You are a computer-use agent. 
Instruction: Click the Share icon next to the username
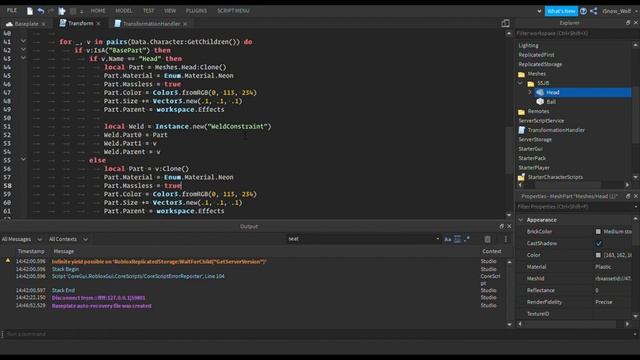pyautogui.click(x=593, y=11)
